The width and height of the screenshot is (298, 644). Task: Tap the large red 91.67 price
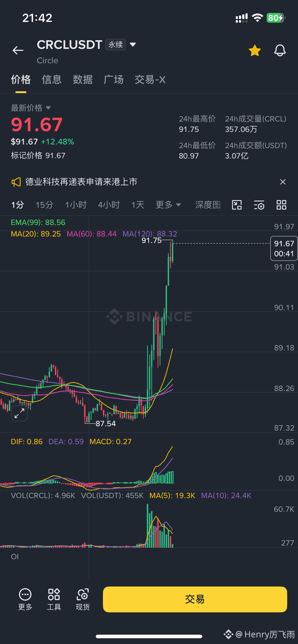pos(37,125)
